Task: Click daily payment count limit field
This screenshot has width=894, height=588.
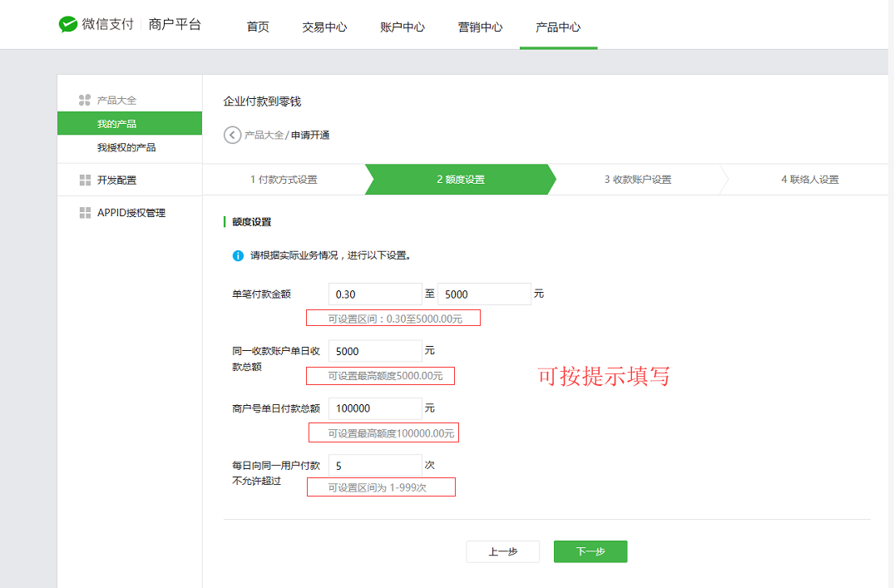Action: 375,466
